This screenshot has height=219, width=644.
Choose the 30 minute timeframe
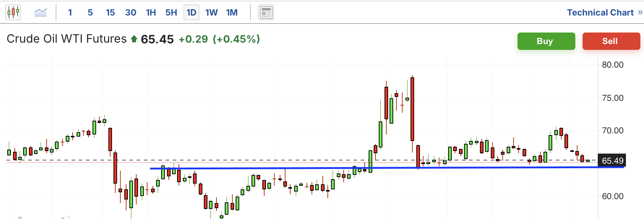tap(130, 13)
